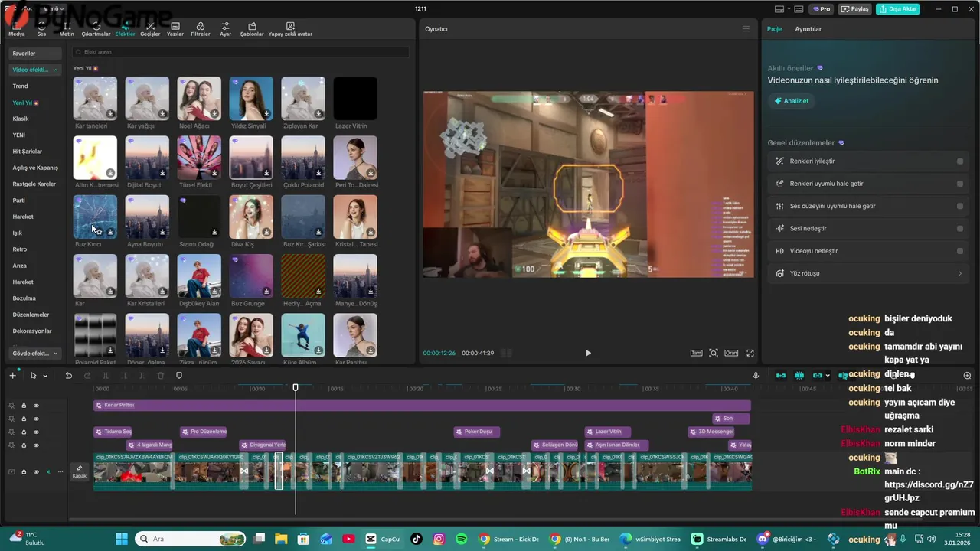Mute the main video track audio

tap(48, 471)
